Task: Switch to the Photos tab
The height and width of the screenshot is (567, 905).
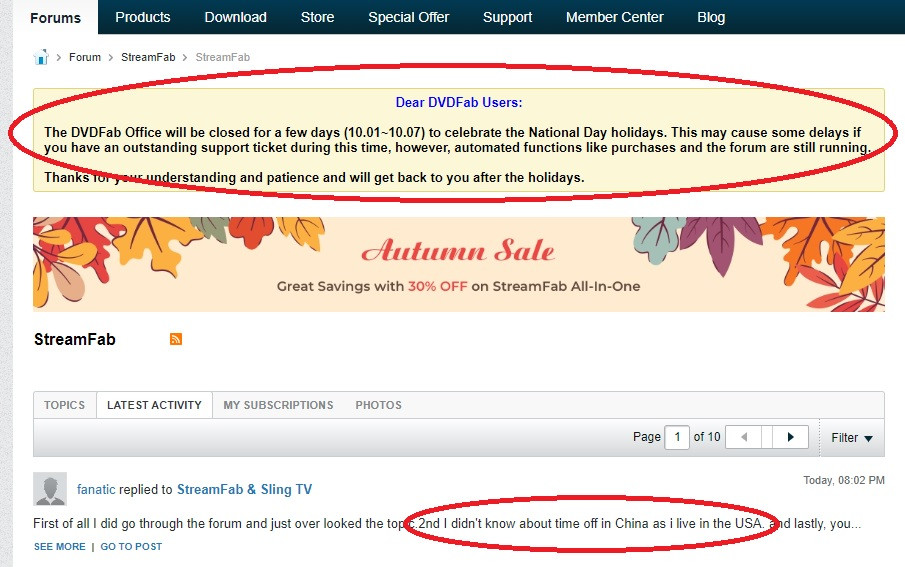Action: coord(379,405)
